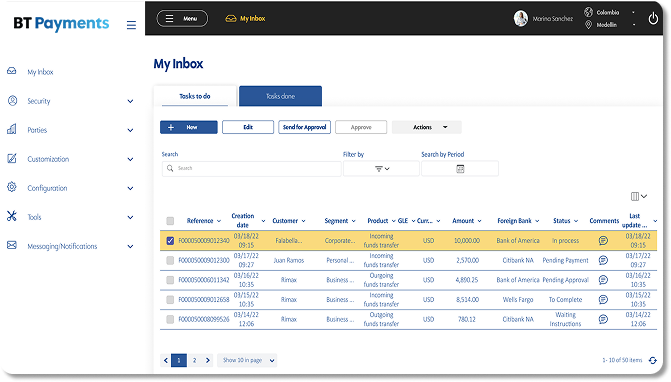Click the globe icon next to Colombia
This screenshot has width=671, height=382.
click(588, 12)
